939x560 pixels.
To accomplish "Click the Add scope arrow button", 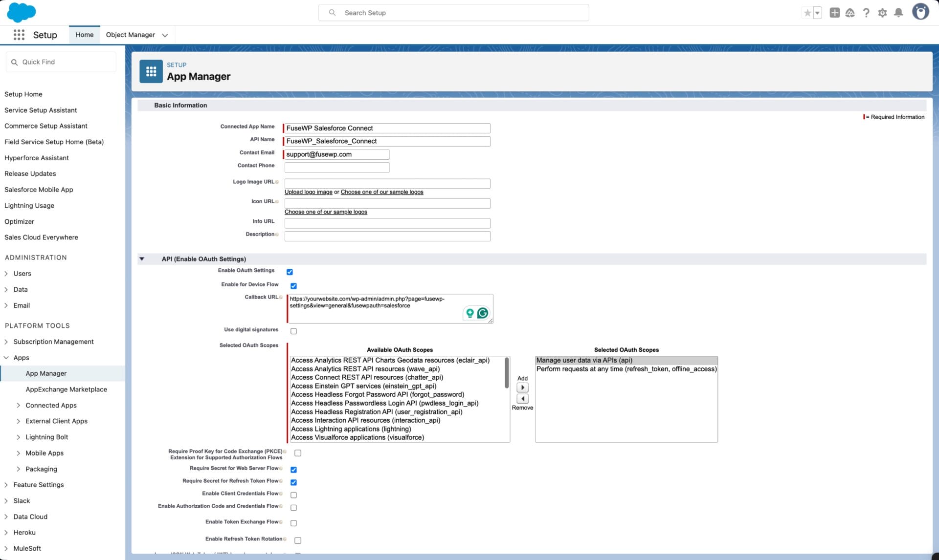I will point(522,388).
